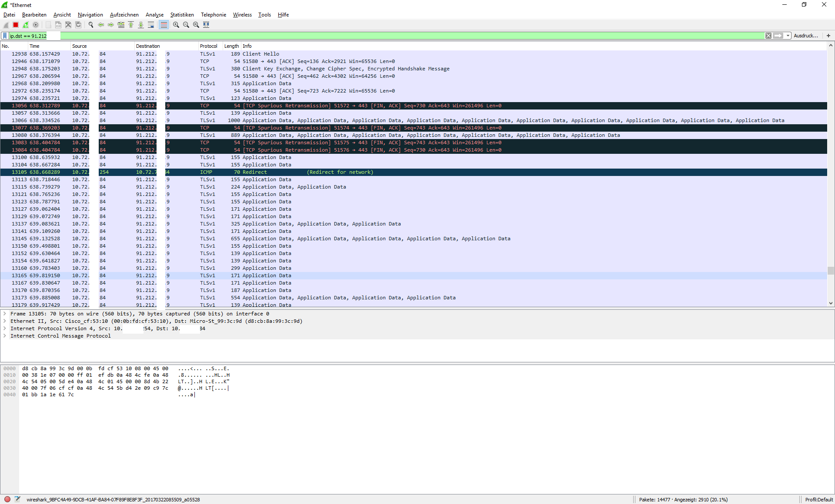835x504 pixels.
Task: Open recent display filters dropdown
Action: (x=788, y=36)
